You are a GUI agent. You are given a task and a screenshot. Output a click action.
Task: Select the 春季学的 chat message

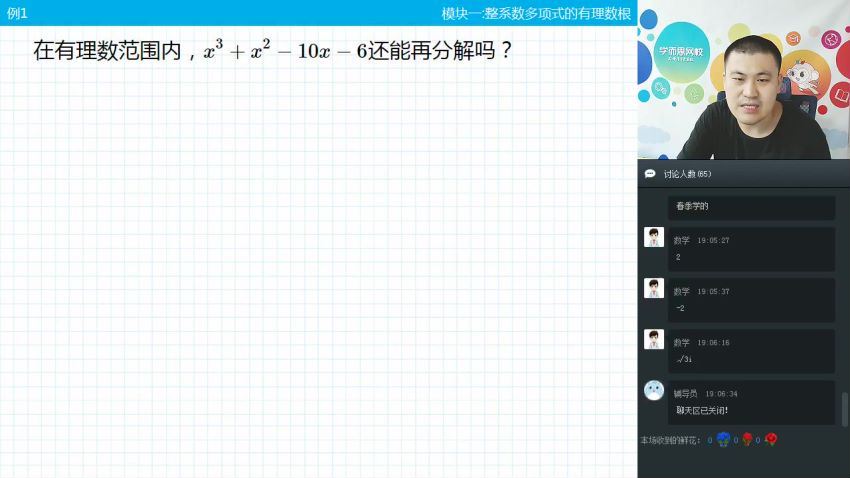coord(692,206)
